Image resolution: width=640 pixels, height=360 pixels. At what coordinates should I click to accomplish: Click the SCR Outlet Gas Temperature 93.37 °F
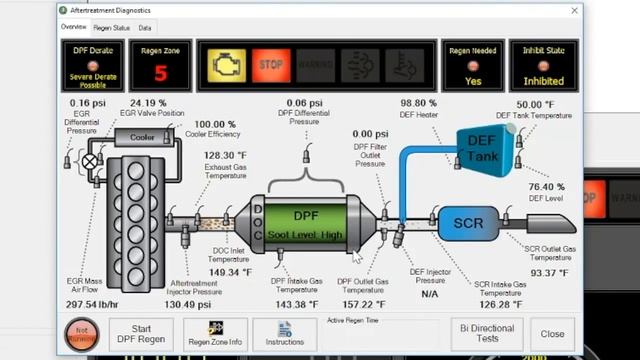[549, 273]
